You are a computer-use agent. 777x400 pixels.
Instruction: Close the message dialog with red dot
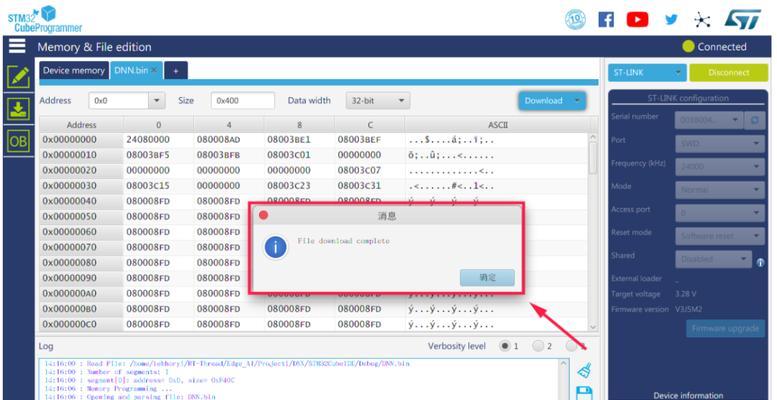click(x=264, y=215)
